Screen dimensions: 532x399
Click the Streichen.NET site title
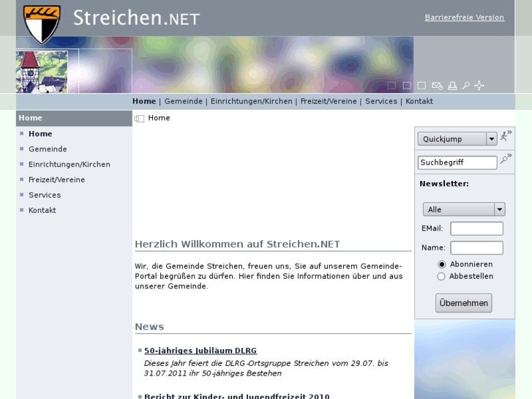point(136,18)
